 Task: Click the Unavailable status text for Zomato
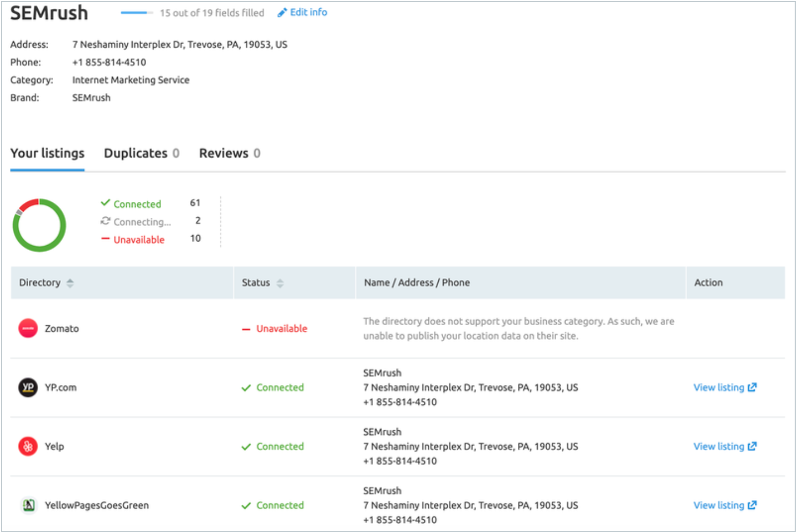point(282,328)
